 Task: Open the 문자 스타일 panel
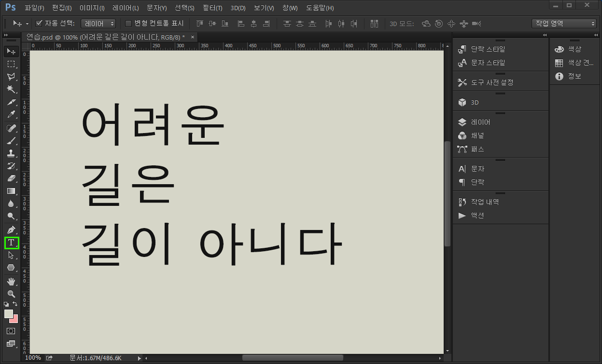[x=488, y=63]
